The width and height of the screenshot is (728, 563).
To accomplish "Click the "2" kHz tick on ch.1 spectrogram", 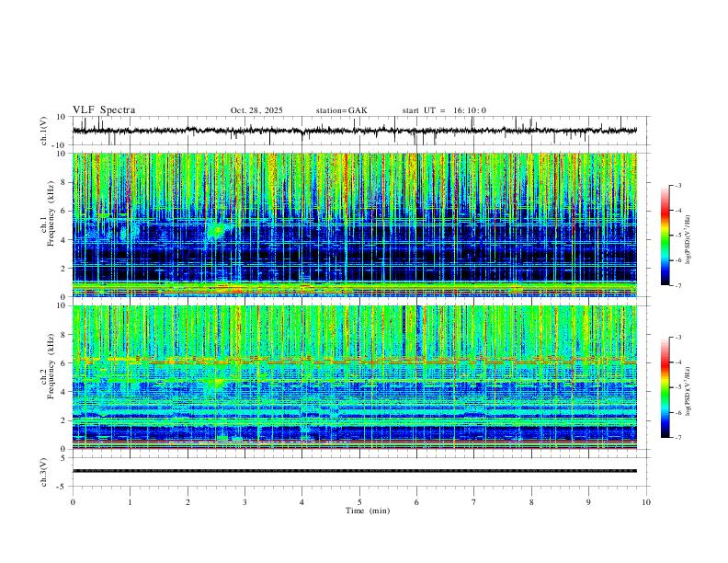I will click(x=64, y=269).
